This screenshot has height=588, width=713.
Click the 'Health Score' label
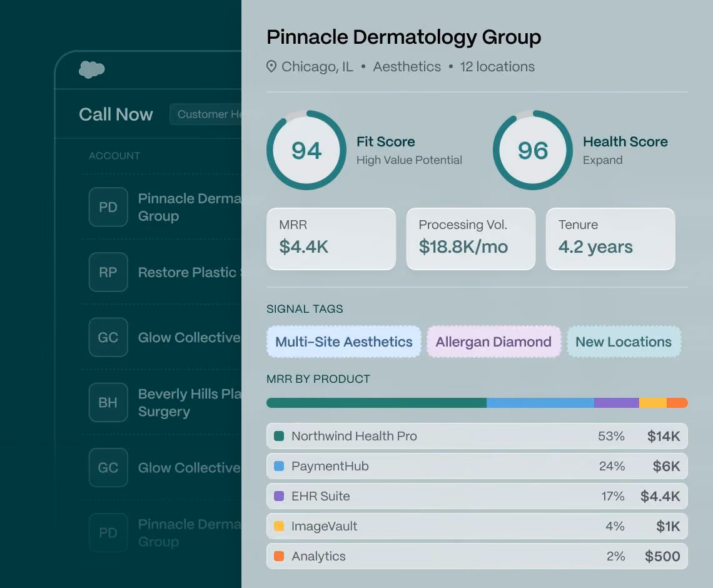625,142
